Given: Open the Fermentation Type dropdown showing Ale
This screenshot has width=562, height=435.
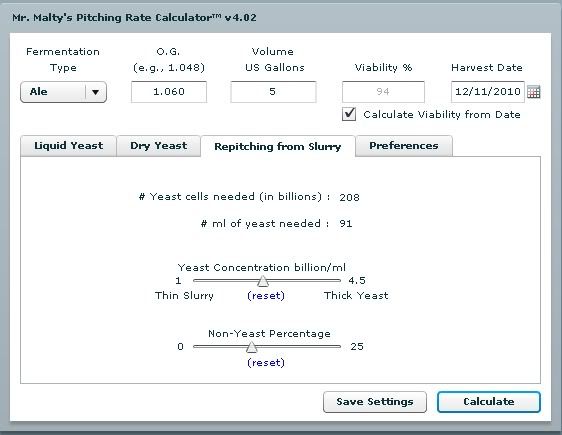Looking at the screenshot, I should (x=63, y=92).
